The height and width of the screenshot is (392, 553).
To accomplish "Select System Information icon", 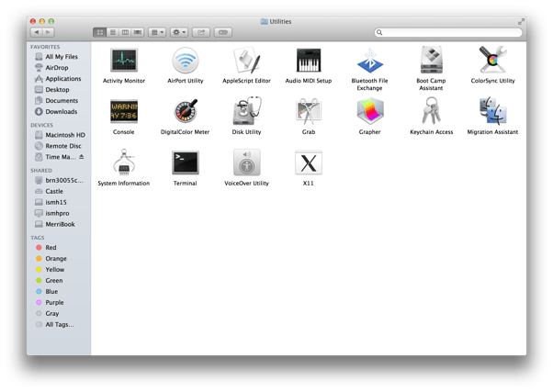I will pyautogui.click(x=124, y=162).
